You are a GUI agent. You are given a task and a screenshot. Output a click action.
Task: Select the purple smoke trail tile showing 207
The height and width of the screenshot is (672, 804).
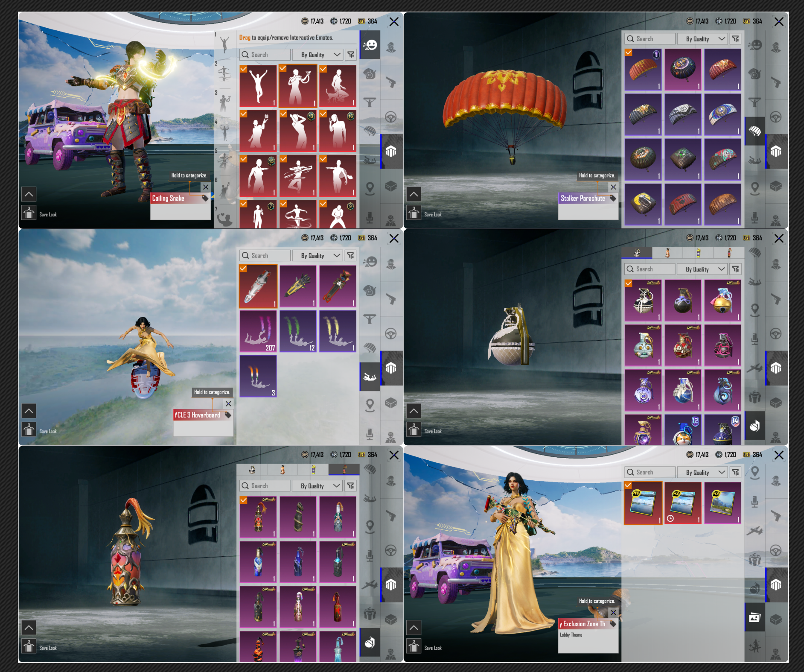(258, 331)
